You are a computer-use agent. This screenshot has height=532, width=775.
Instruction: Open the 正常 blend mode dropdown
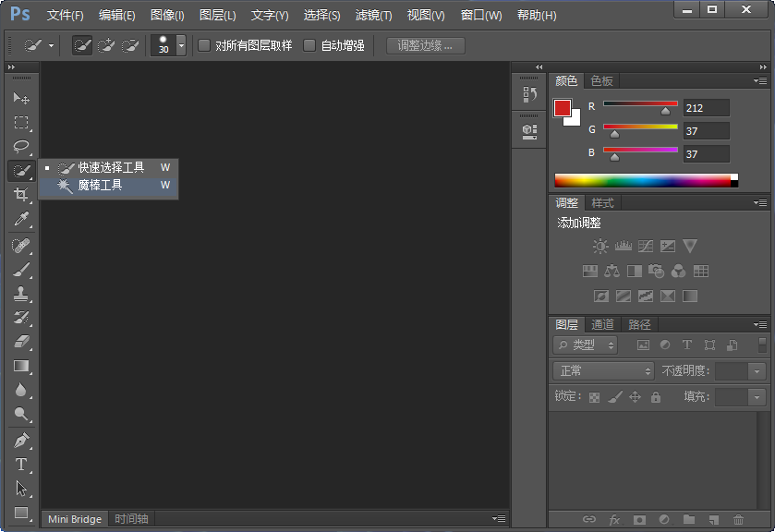603,370
